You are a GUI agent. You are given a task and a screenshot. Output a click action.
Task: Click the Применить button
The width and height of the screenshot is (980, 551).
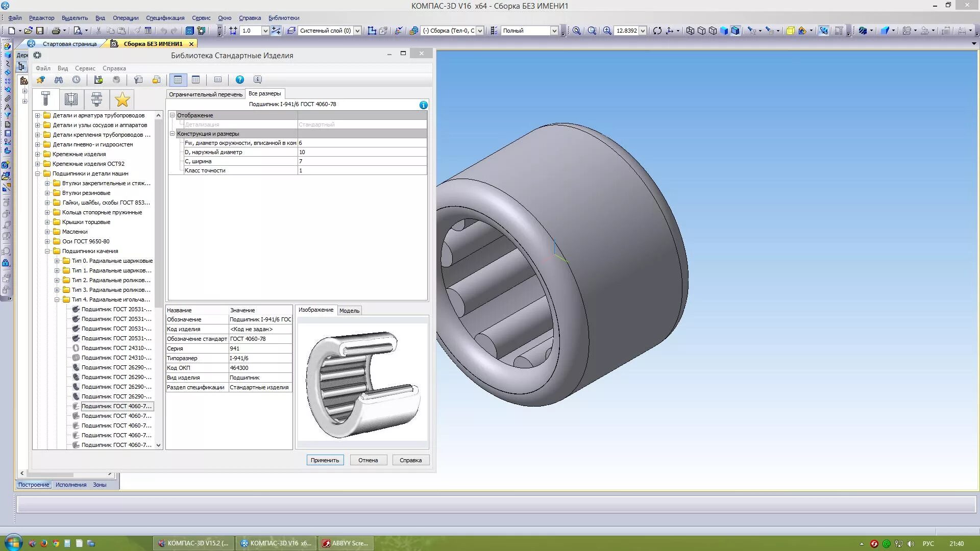325,460
